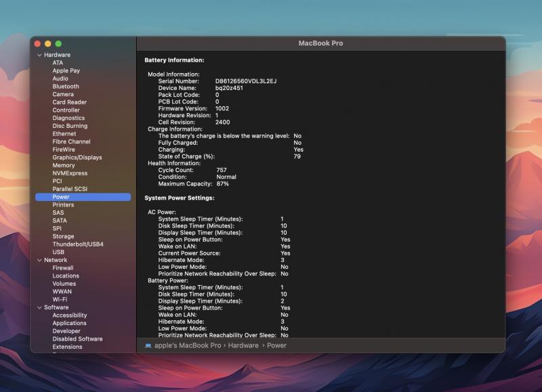This screenshot has width=542, height=392.
Task: Click the serial number D86126560VDL3L2EJ
Action: point(246,81)
